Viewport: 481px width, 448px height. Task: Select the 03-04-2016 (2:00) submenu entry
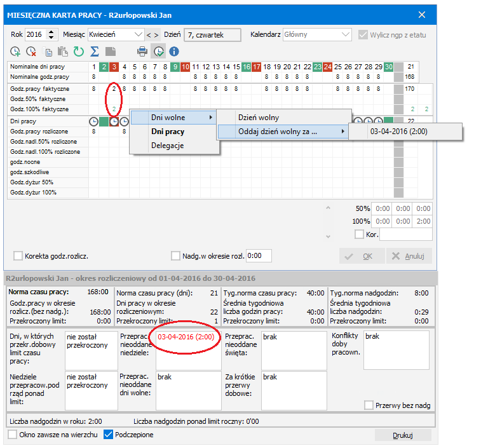coord(398,132)
